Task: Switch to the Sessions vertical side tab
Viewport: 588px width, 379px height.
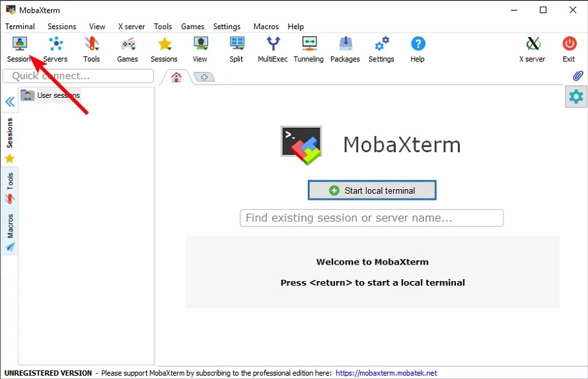Action: (x=10, y=140)
